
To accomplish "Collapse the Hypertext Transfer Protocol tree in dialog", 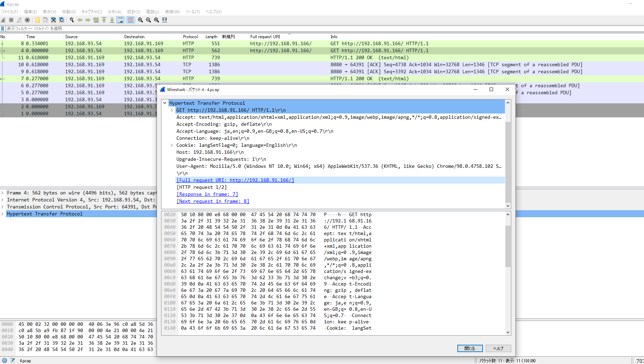I will [165, 103].
